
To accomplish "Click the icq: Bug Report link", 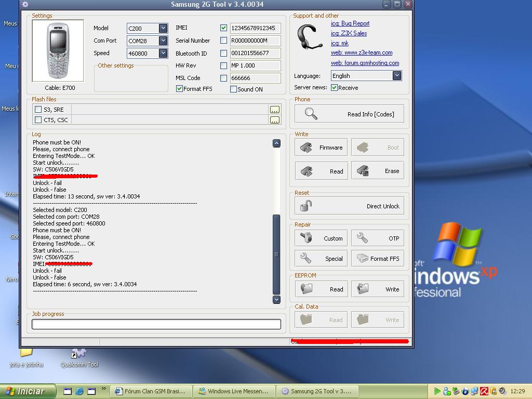I will [x=350, y=23].
